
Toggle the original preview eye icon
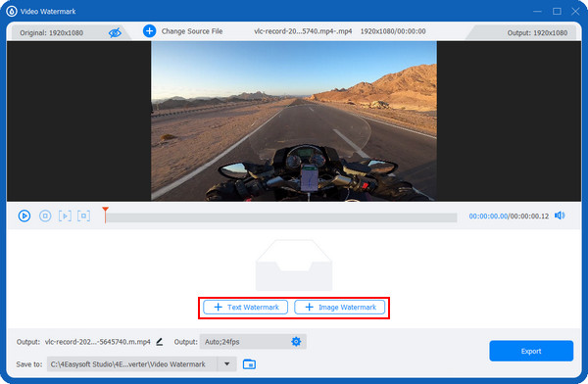coord(115,33)
